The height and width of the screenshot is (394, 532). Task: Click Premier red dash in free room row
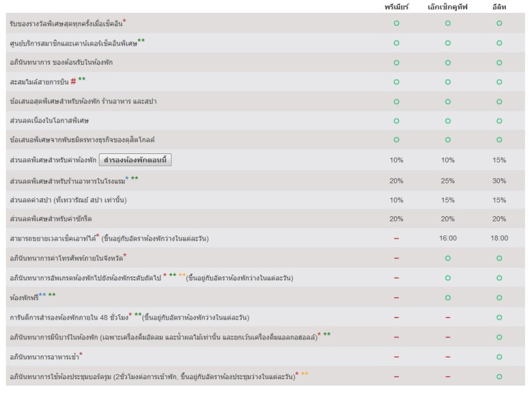point(396,297)
